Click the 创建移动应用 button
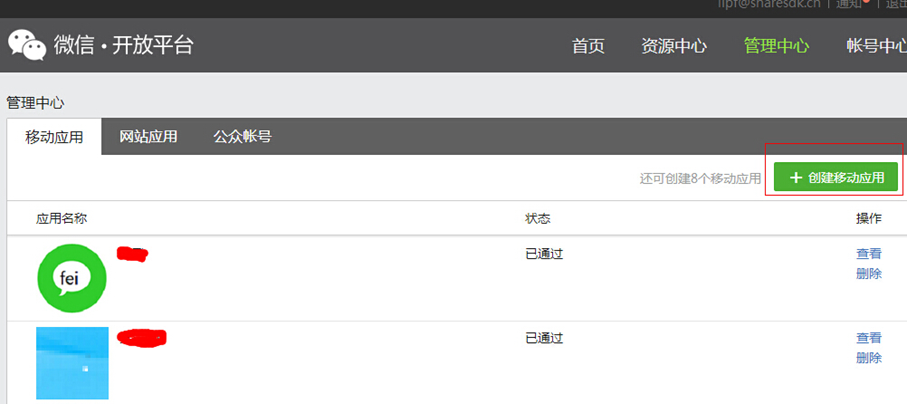Screen dimensions: 907x404 836,177
